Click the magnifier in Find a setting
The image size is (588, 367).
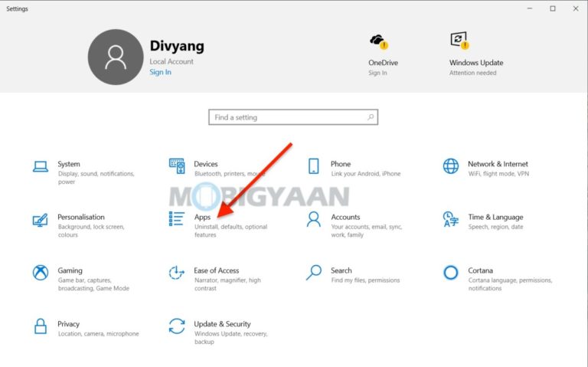[371, 117]
